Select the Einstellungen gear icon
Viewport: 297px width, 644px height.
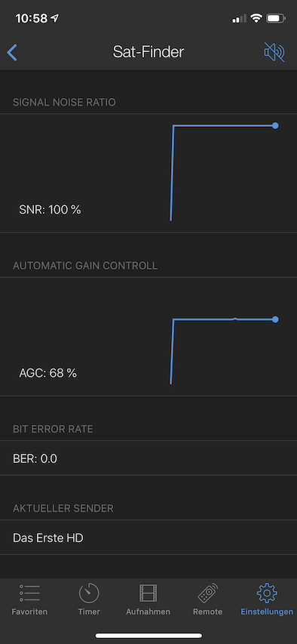pos(267,593)
